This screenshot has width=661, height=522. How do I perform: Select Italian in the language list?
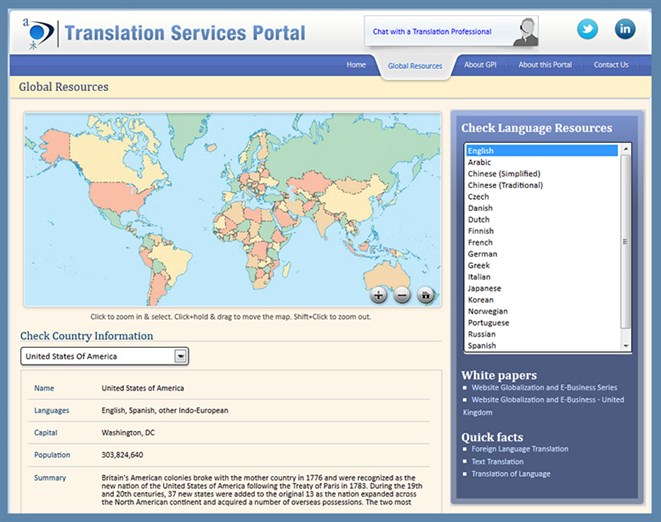pos(542,277)
